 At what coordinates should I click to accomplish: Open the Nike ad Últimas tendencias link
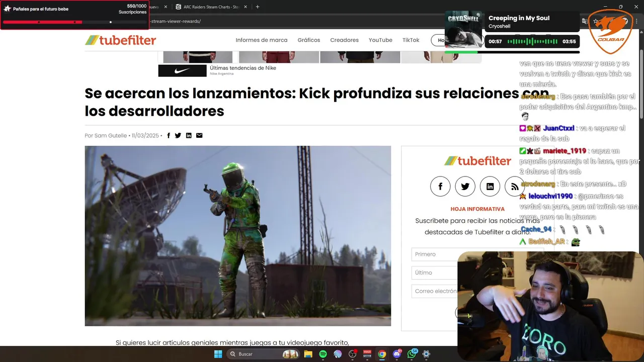point(243,68)
